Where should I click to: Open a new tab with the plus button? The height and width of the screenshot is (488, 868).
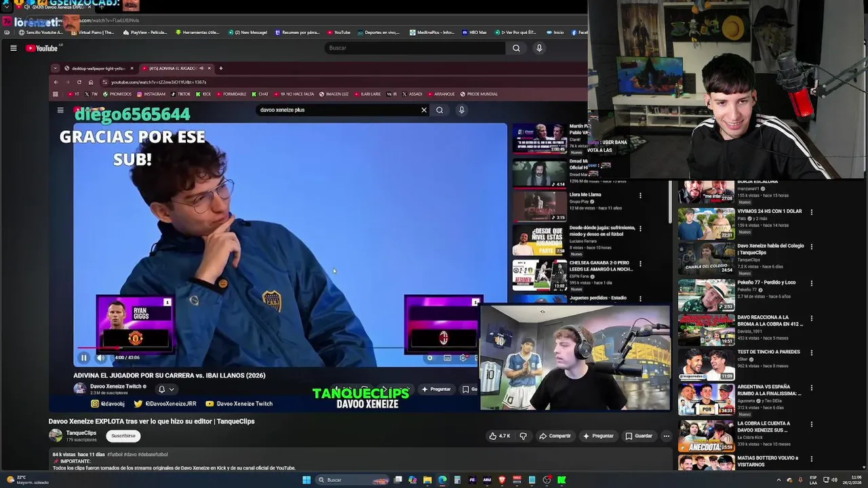coord(220,68)
